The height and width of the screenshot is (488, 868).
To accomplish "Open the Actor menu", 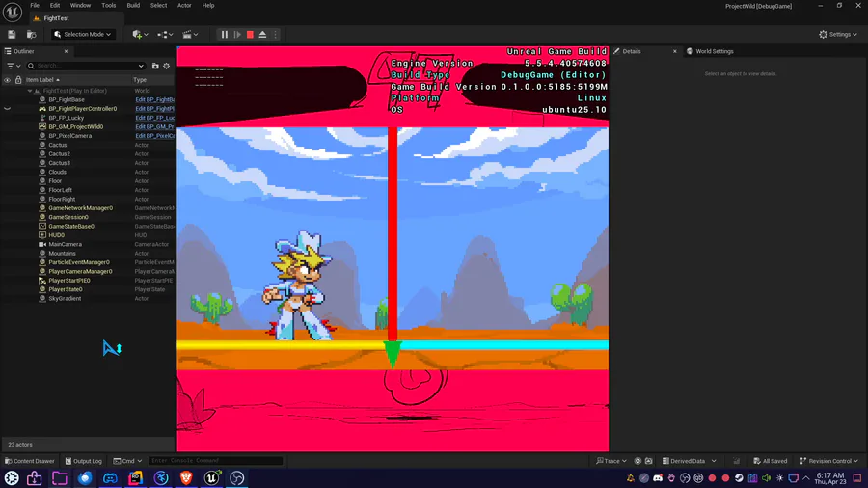I will click(184, 6).
